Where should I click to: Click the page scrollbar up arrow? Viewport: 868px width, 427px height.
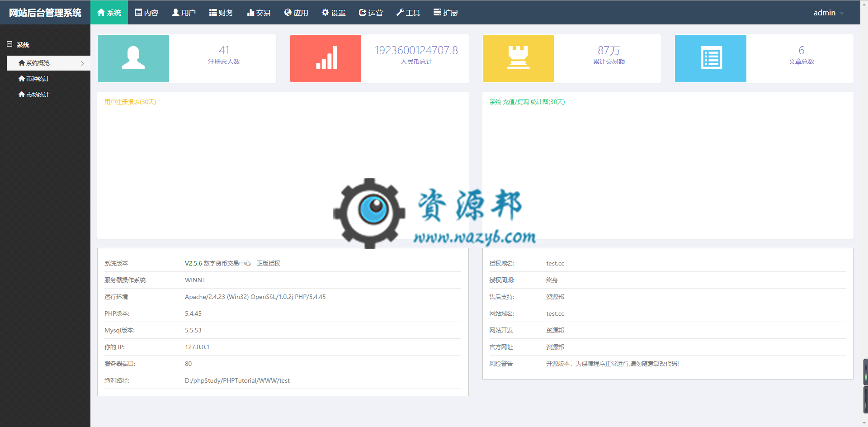pyautogui.click(x=864, y=3)
